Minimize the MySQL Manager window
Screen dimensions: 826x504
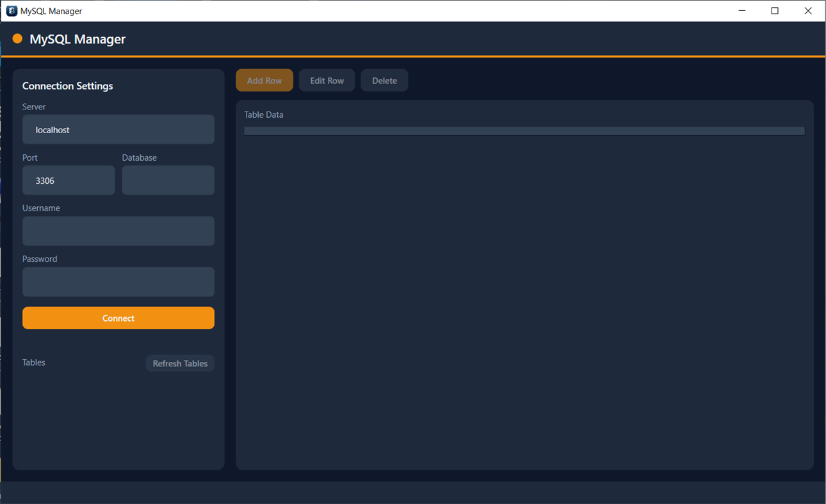coord(742,11)
